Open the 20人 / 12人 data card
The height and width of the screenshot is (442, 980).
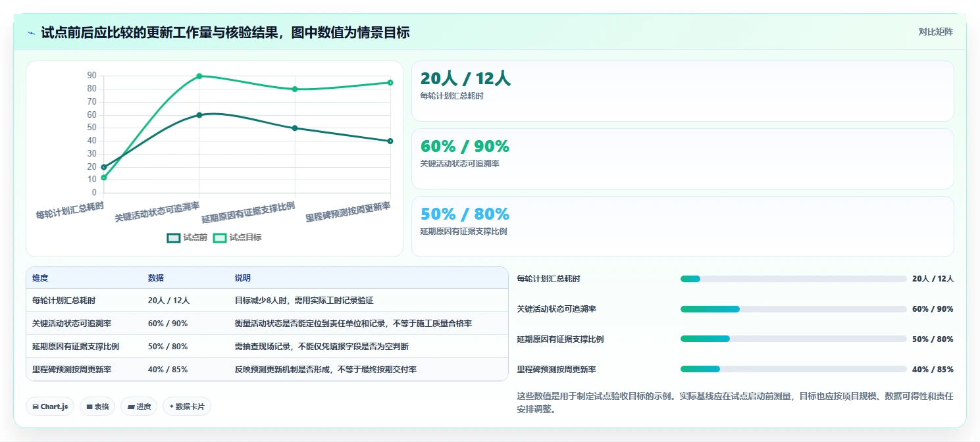(x=683, y=91)
